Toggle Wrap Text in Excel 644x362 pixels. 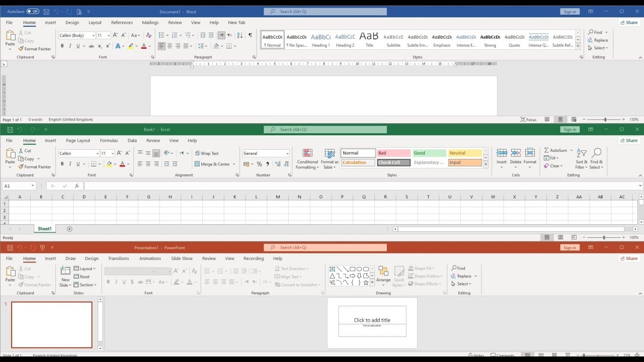coord(206,153)
